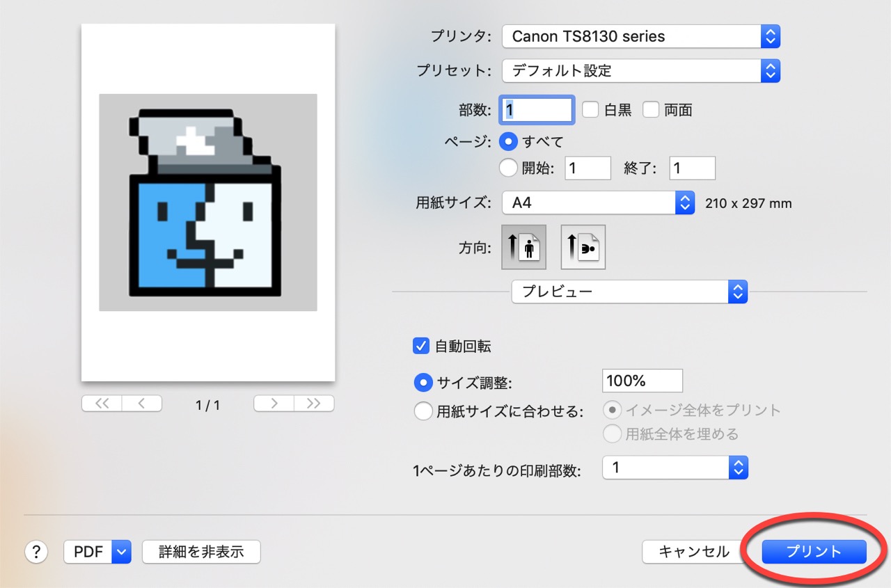891x588 pixels.
Task: Enable the 白黒 checkbox
Action: [590, 109]
